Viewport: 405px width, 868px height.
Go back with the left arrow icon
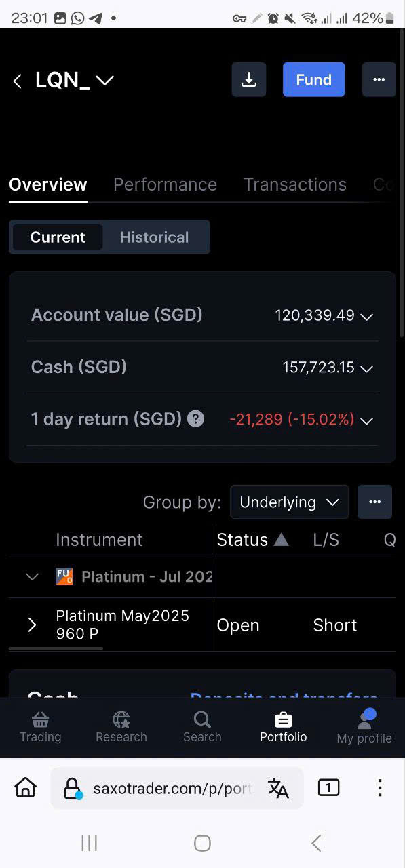(18, 81)
